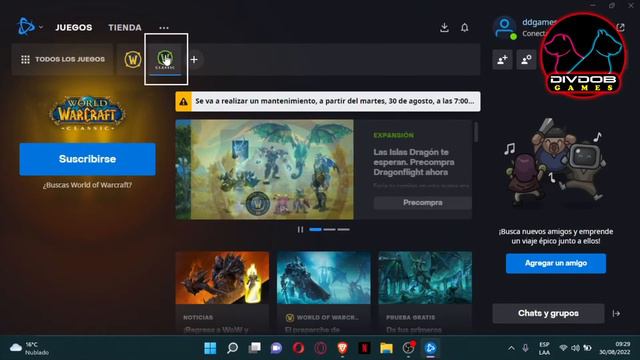Launch Brave browser from the taskbar
The width and height of the screenshot is (640, 360).
342,348
